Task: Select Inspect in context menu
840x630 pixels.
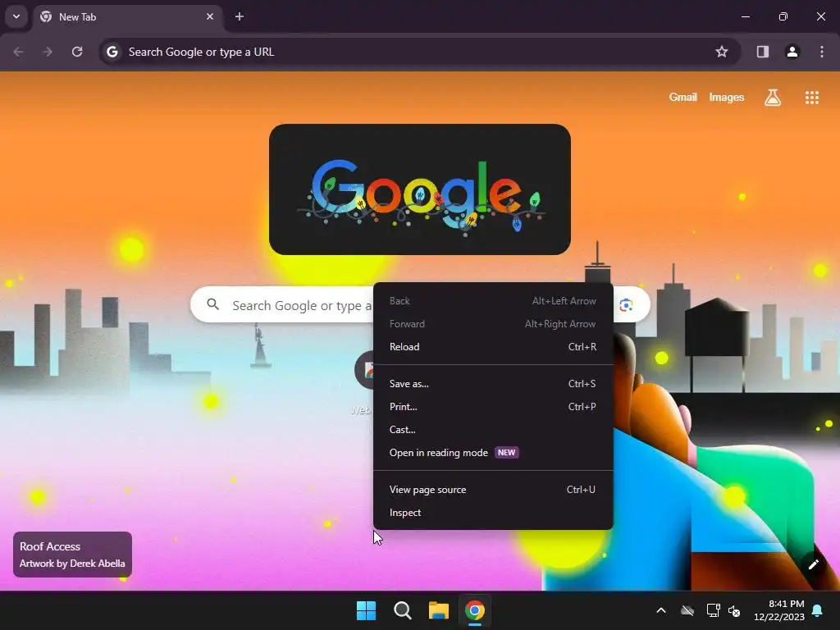Action: [493, 514]
